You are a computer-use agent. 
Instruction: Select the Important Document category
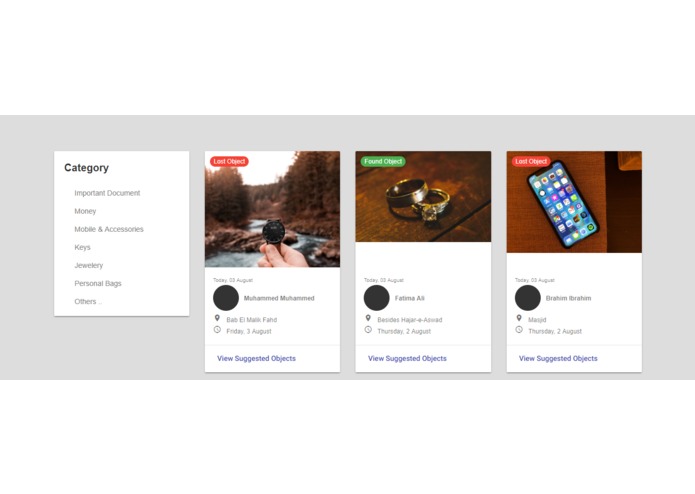pos(107,193)
